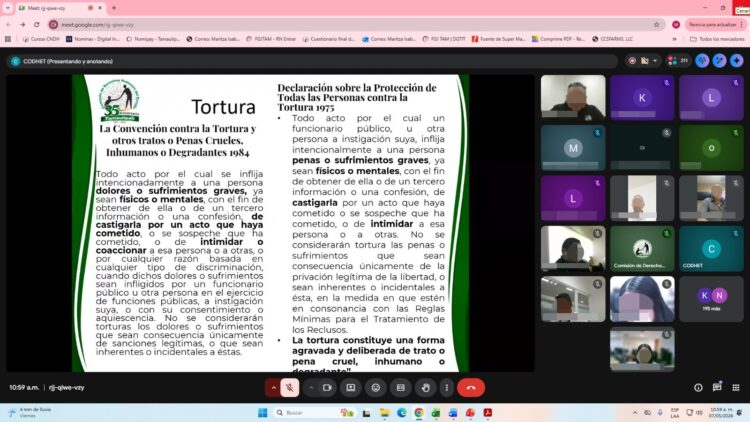Click the recording indicator icon

[632, 61]
